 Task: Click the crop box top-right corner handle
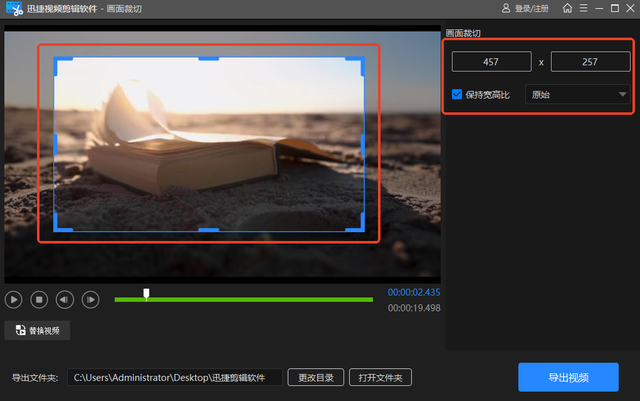[x=361, y=60]
